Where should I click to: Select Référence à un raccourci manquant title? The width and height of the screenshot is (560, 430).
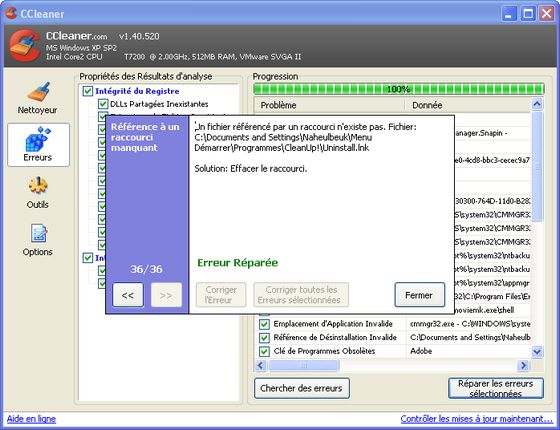[x=145, y=137]
